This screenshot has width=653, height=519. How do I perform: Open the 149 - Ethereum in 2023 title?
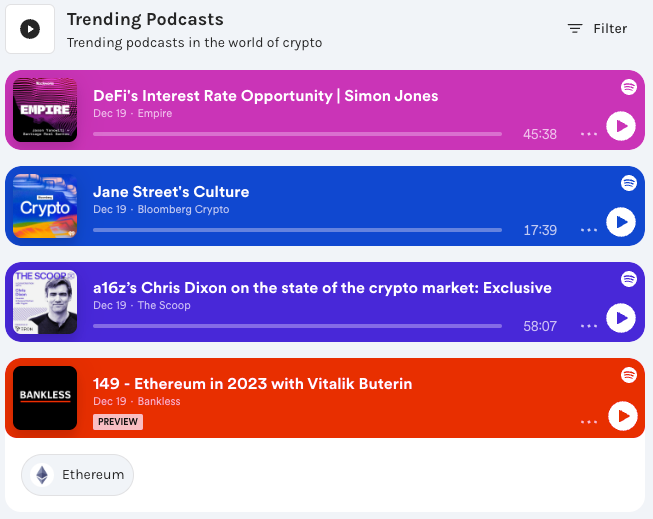(x=252, y=384)
